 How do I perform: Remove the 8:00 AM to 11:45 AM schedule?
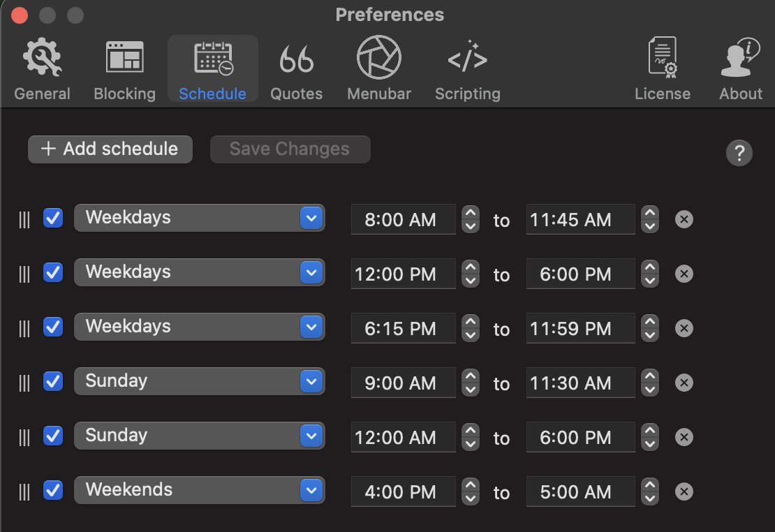[x=684, y=219]
